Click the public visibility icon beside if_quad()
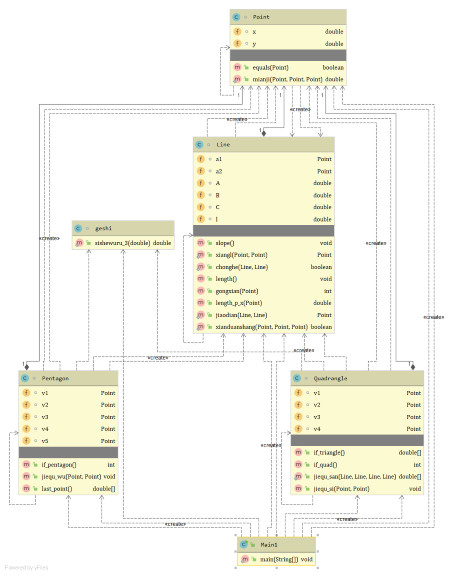This screenshot has height=575, width=455. tap(307, 465)
